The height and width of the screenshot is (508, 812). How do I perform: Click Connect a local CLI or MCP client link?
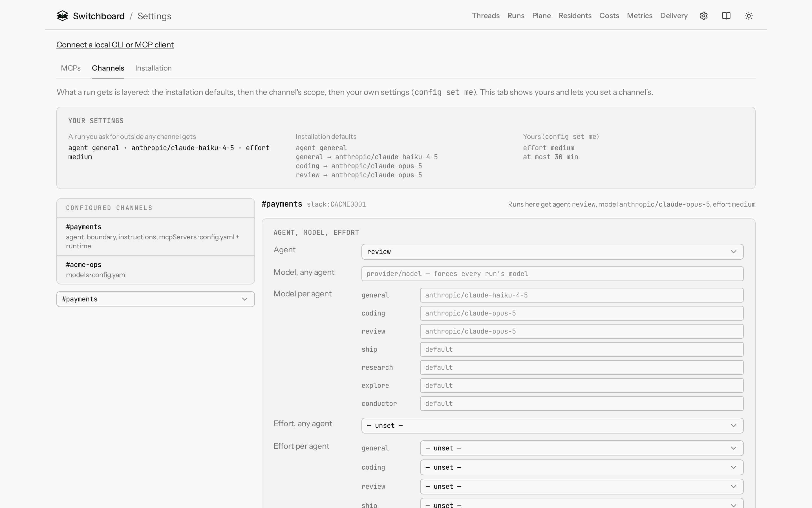point(115,45)
